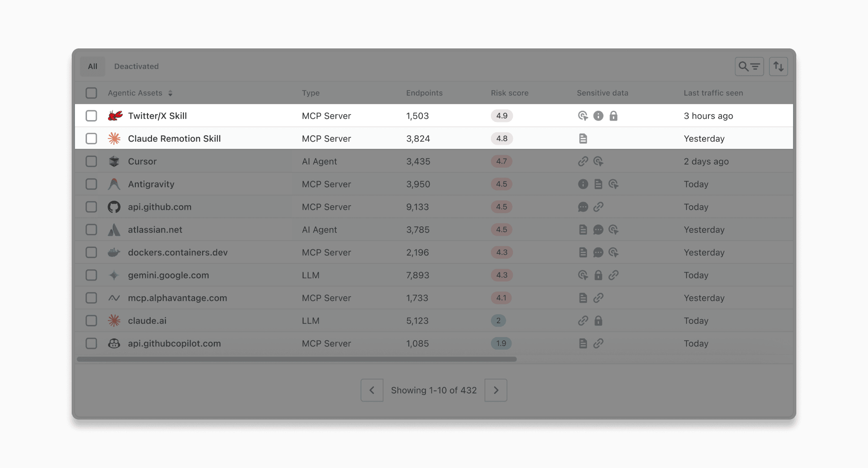This screenshot has width=868, height=468.
Task: Click the lock icon on Twitter/X Skill row
Action: pos(614,116)
